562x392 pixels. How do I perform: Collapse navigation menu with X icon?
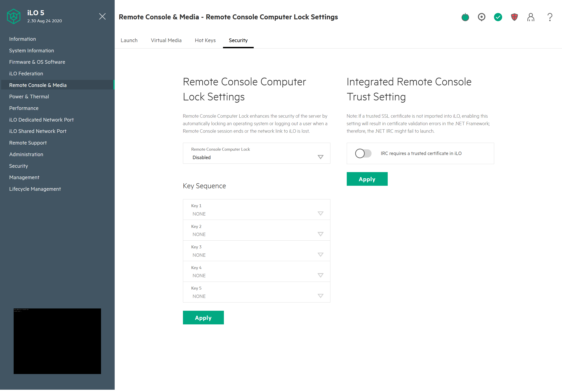tap(102, 16)
